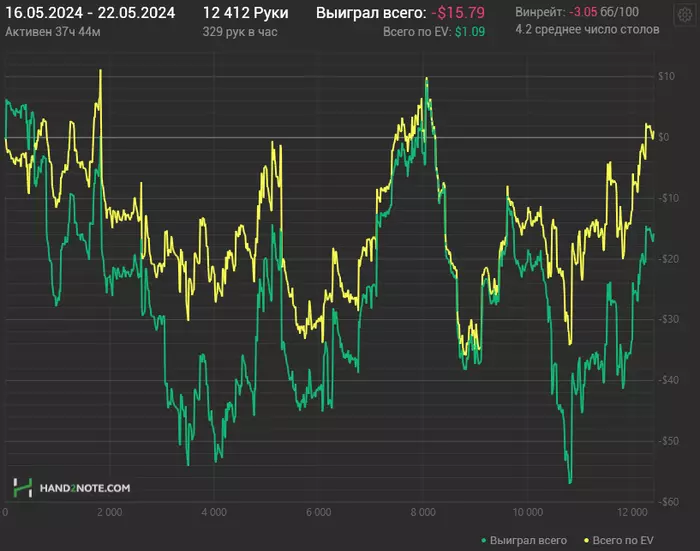Click the Активен 37ч 44м duration label
Viewport: 700px width, 551px height.
point(53,32)
